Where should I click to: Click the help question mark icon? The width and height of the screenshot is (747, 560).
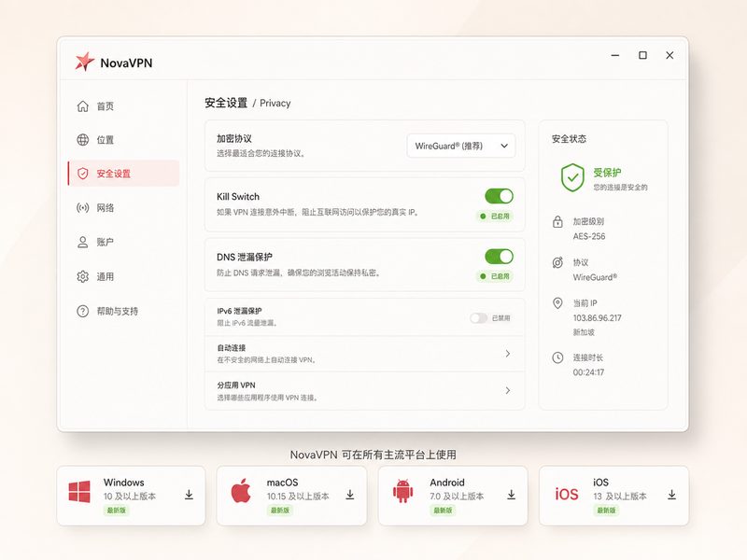(x=83, y=311)
